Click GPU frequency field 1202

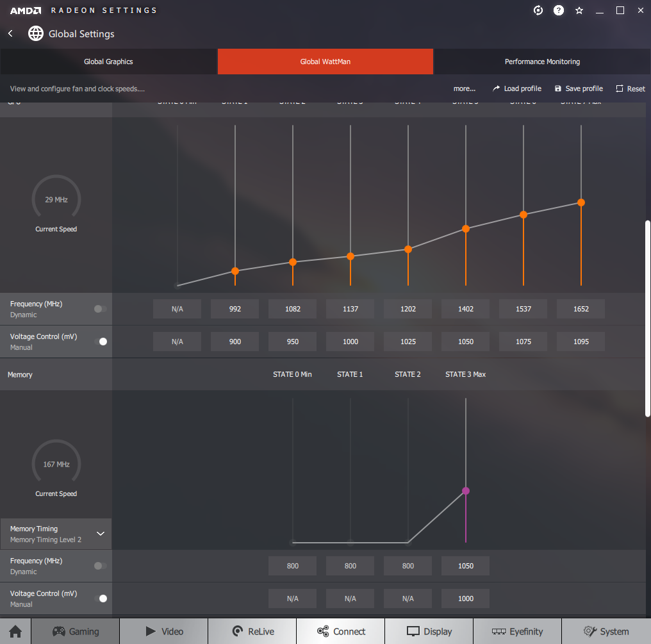tap(408, 308)
